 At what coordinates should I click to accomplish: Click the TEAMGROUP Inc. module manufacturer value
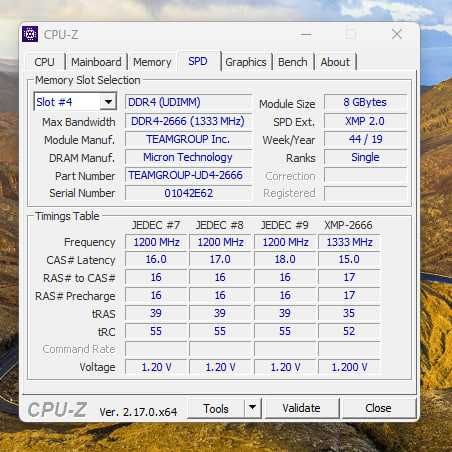tap(188, 139)
